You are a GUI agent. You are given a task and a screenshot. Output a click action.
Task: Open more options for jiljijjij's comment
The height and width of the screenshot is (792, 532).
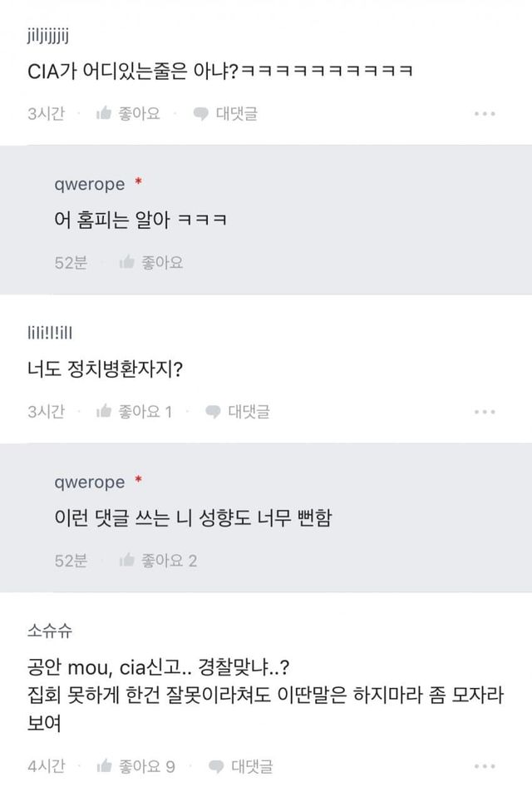click(x=485, y=114)
